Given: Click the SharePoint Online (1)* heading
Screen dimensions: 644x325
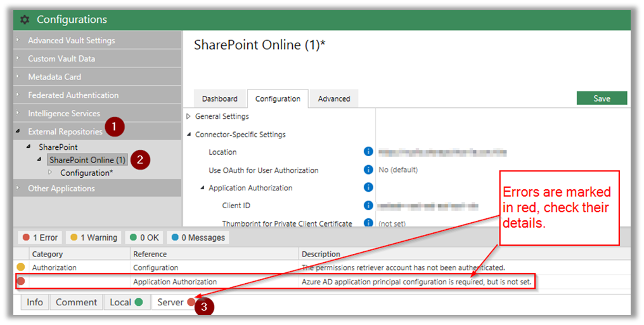Looking at the screenshot, I should [260, 44].
